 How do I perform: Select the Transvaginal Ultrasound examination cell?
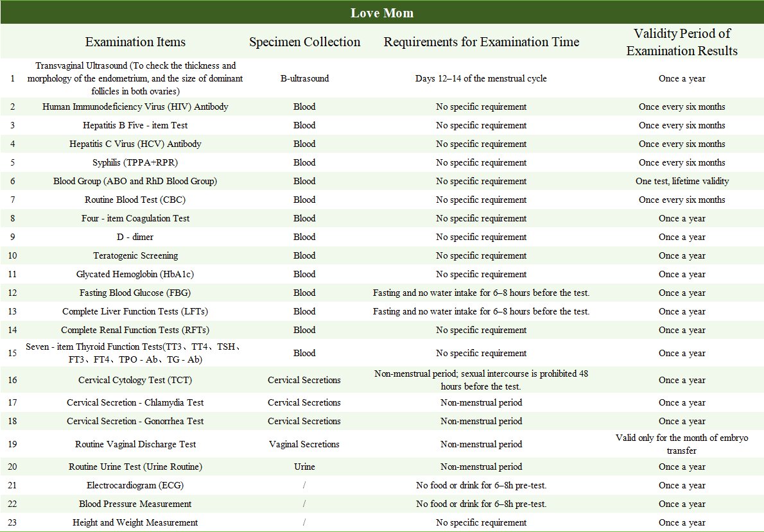135,78
